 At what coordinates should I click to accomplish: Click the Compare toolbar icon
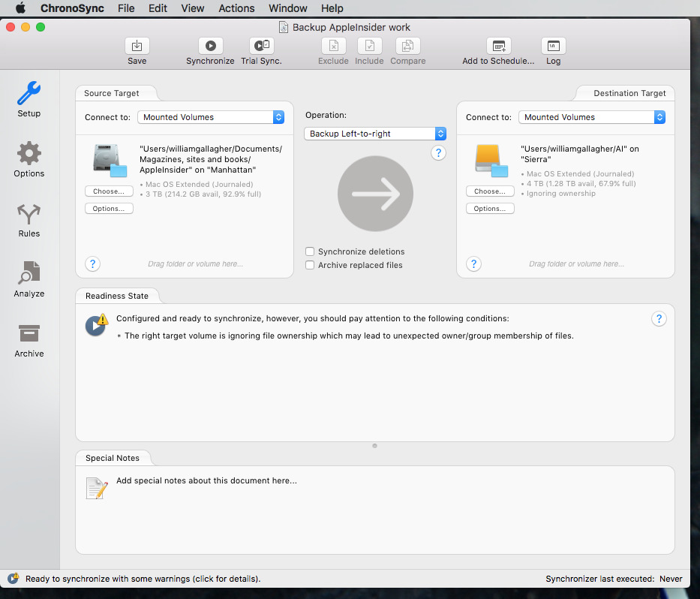point(408,46)
